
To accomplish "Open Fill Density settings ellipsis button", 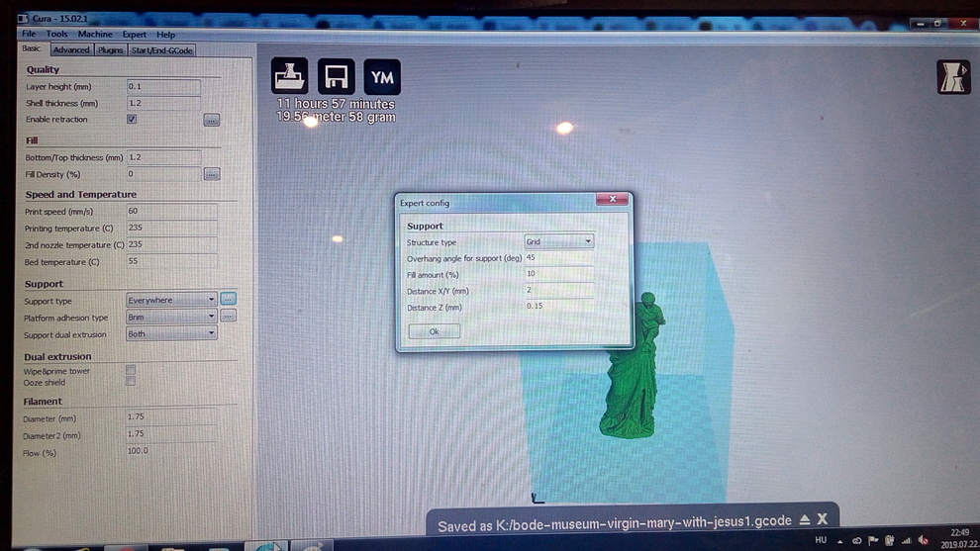I will click(211, 174).
